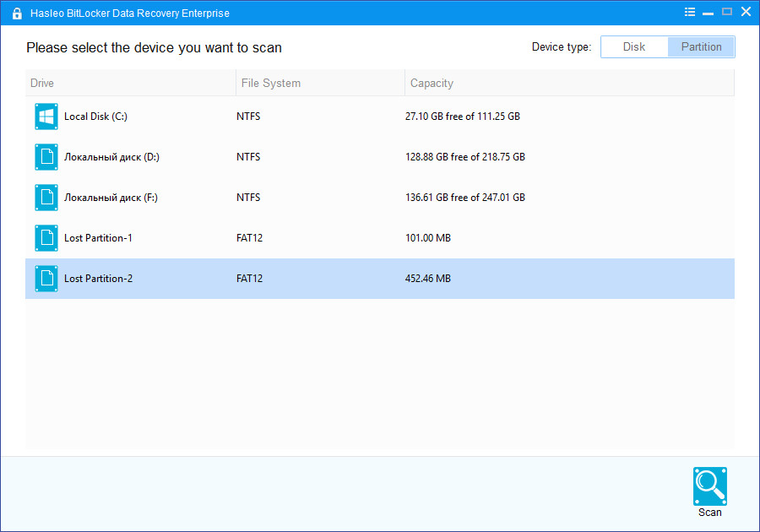Click the Windows icon for Local Disk (C:)
The height and width of the screenshot is (532, 760).
click(46, 117)
